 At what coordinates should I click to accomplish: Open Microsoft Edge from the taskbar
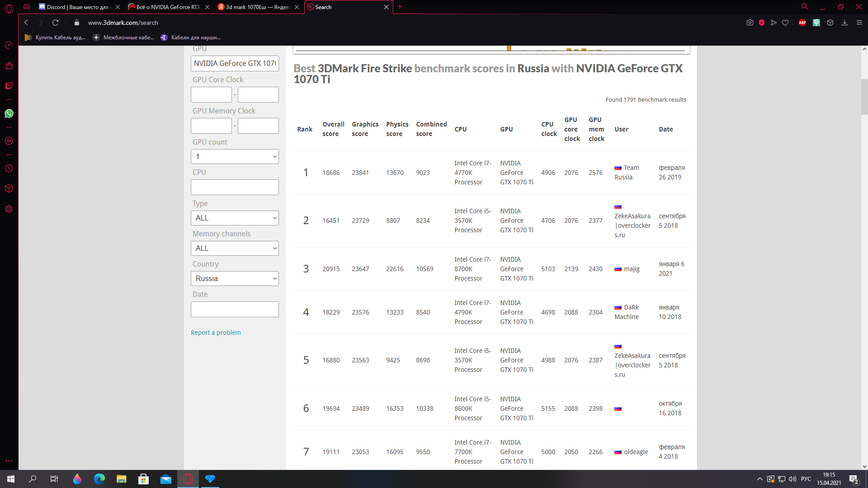99,479
